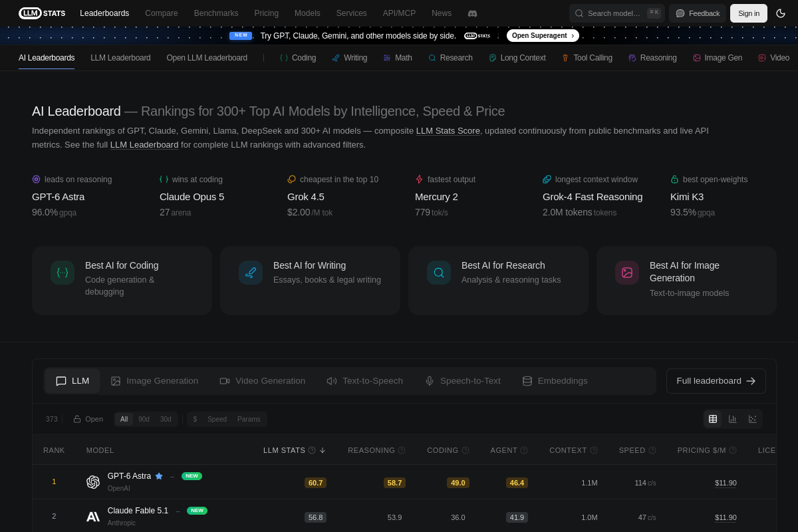Image resolution: width=798 pixels, height=532 pixels.
Task: Show the Reasoning column info tooltip
Action: pyautogui.click(x=402, y=450)
